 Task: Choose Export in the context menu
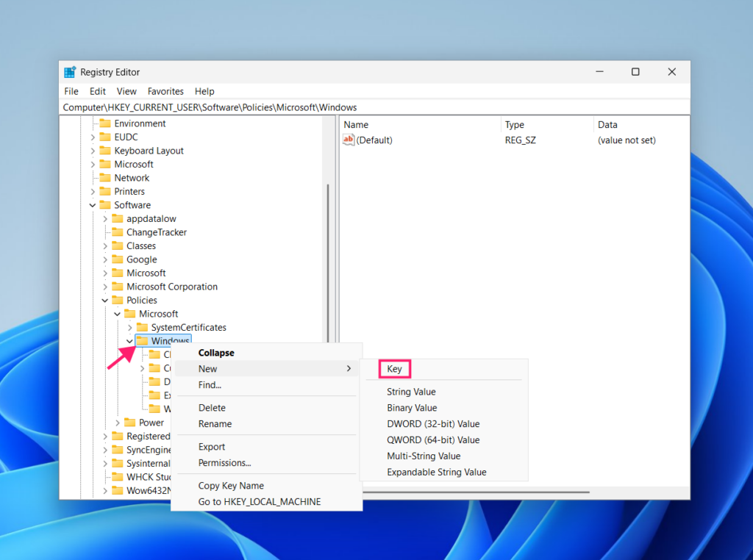(x=266, y=447)
